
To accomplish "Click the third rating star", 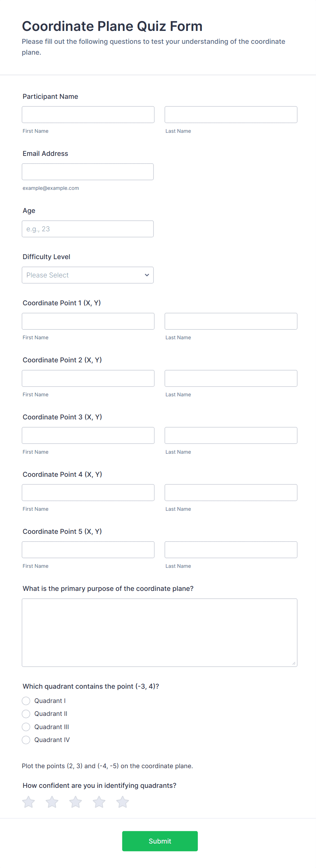I will [x=75, y=802].
